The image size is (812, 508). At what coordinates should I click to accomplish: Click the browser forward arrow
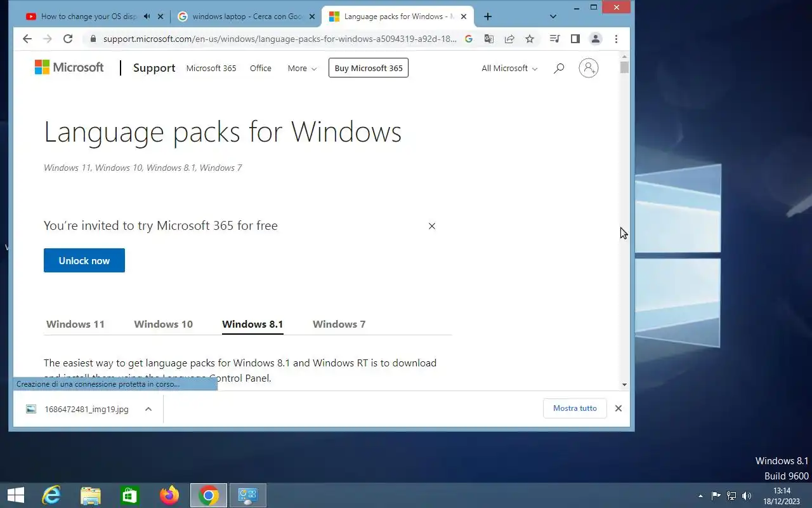coord(47,39)
